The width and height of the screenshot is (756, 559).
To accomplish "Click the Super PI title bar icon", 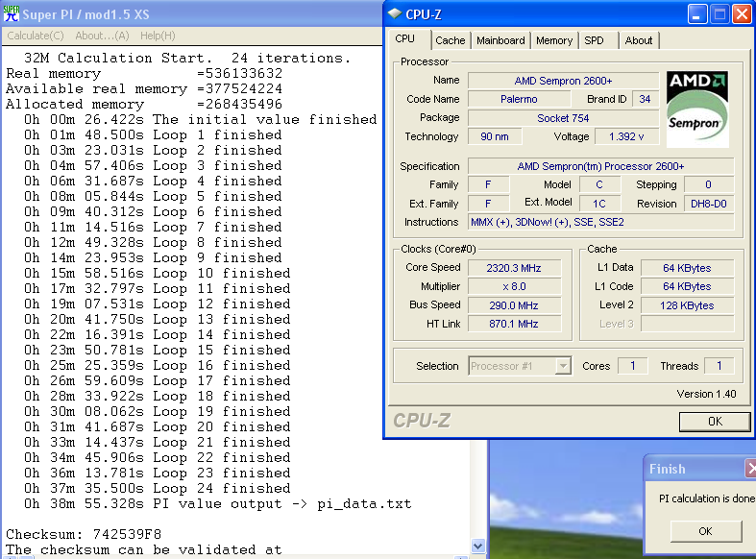I will tap(12, 13).
